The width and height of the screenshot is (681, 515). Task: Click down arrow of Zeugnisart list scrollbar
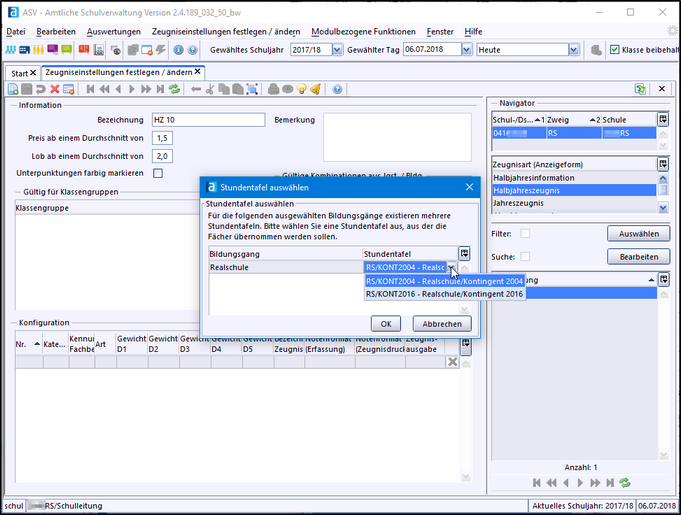(663, 206)
